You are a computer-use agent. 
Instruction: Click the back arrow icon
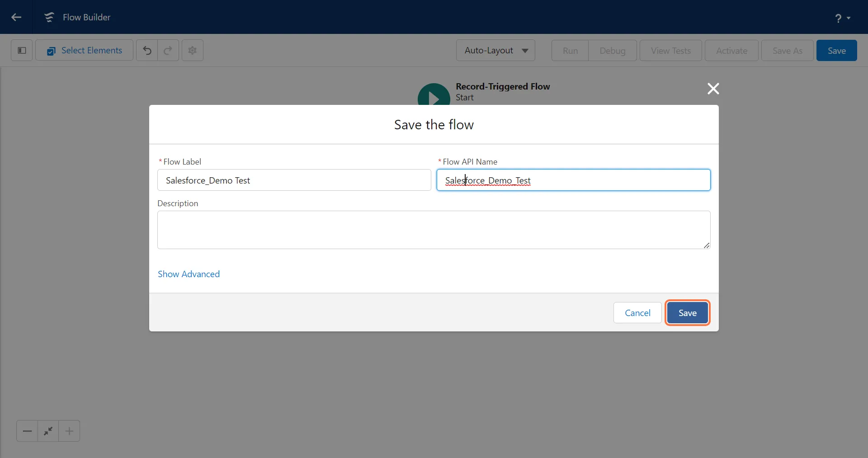[x=17, y=17]
